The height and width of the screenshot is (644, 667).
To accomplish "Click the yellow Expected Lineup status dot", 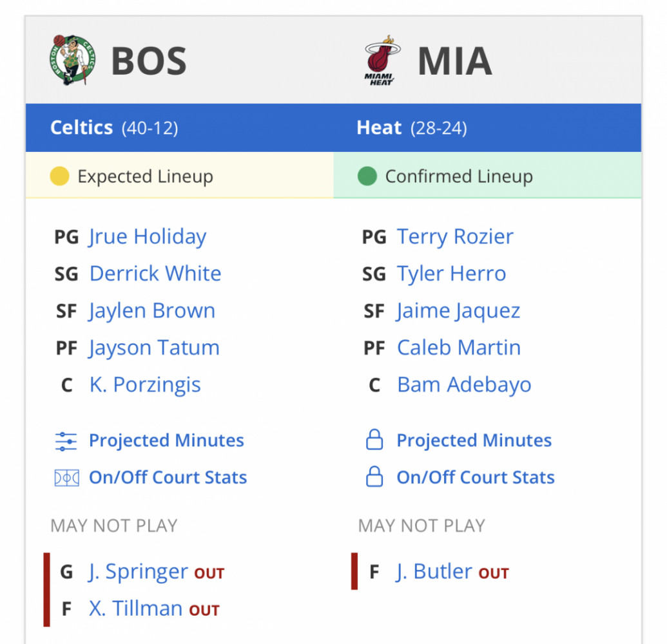I will point(59,176).
